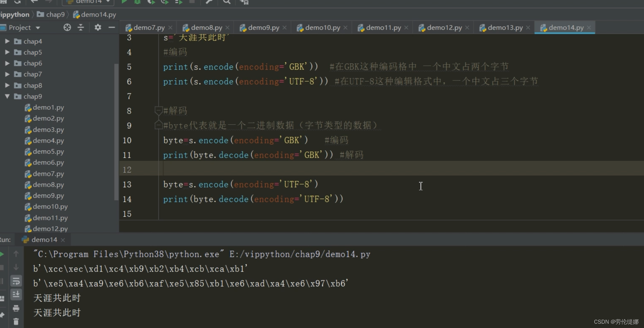Click the layout icon in Run panel sidebar
The height and width of the screenshot is (328, 644).
(x=2, y=298)
